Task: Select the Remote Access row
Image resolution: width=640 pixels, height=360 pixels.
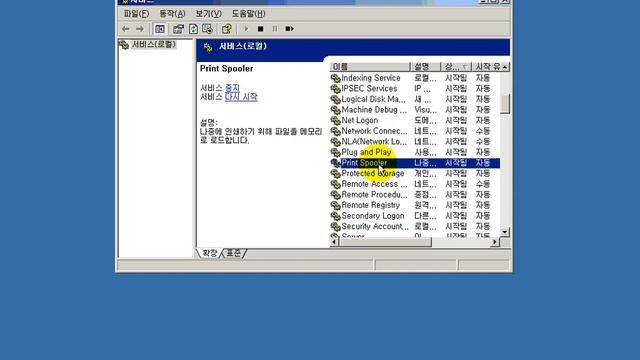Action: 415,184
